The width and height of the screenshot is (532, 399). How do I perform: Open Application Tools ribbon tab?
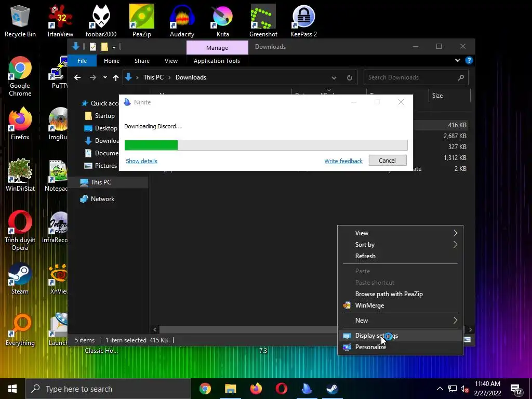coord(217,61)
